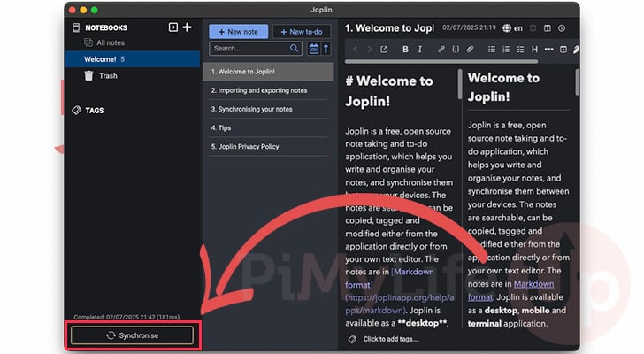Open note '5. Joplin Privacy Policy'
Image resolution: width=644 pixels, height=354 pixels.
click(x=269, y=147)
